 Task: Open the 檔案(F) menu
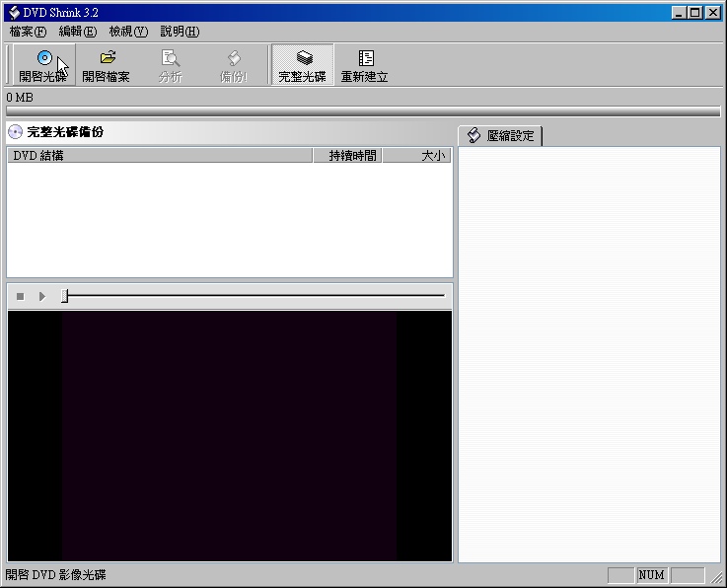[28, 32]
